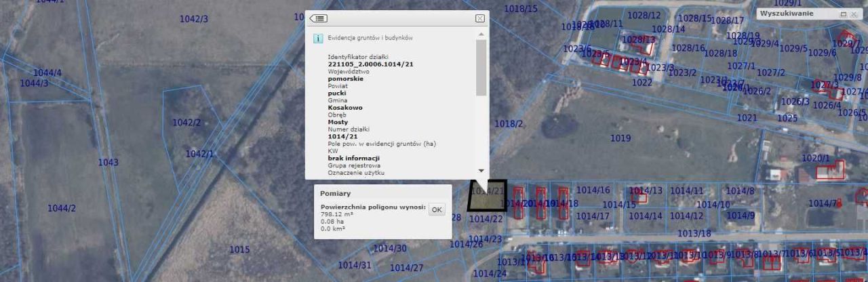This screenshot has width=868, height=282.
Task: Click the Pomiary panel heading
Action: 335,193
